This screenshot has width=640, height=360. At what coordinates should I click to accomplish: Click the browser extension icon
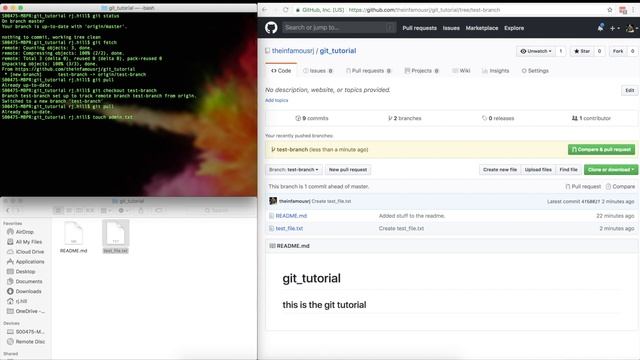[x=623, y=10]
